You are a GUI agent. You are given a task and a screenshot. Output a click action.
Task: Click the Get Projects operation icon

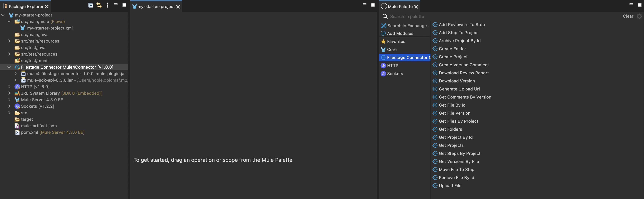[435, 145]
